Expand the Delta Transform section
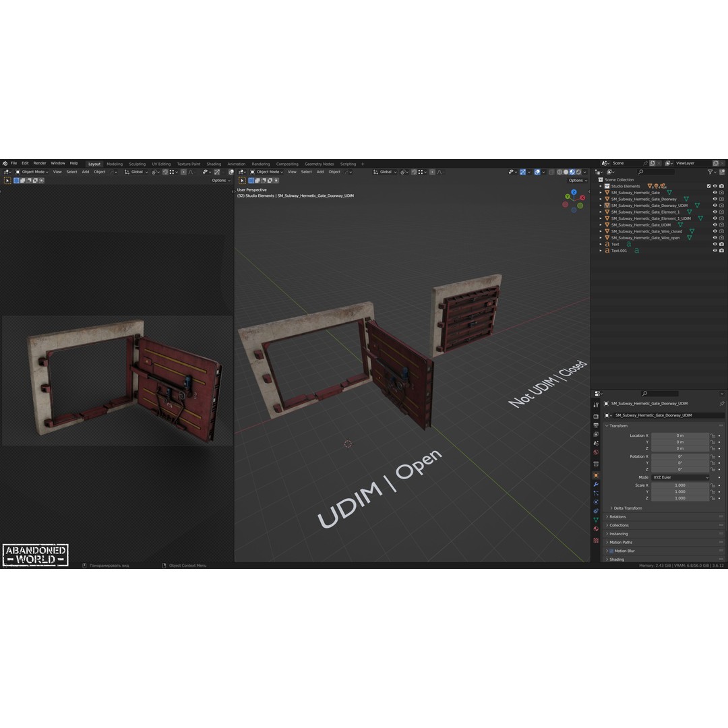 click(x=628, y=508)
